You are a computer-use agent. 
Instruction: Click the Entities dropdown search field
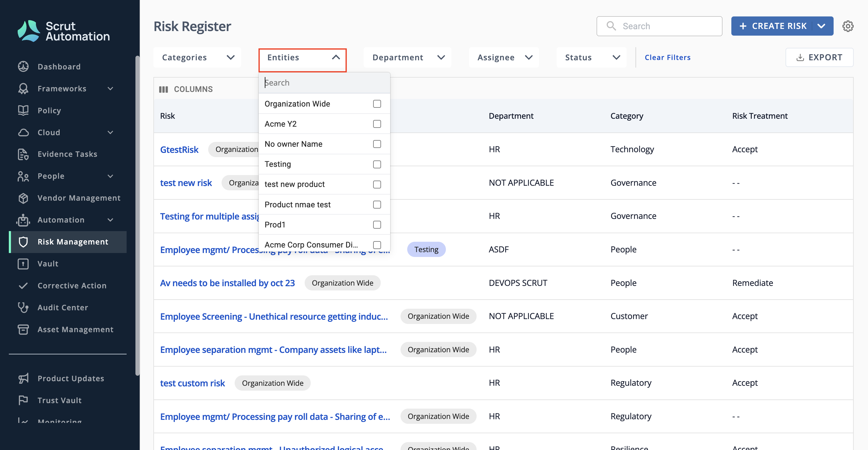point(324,83)
